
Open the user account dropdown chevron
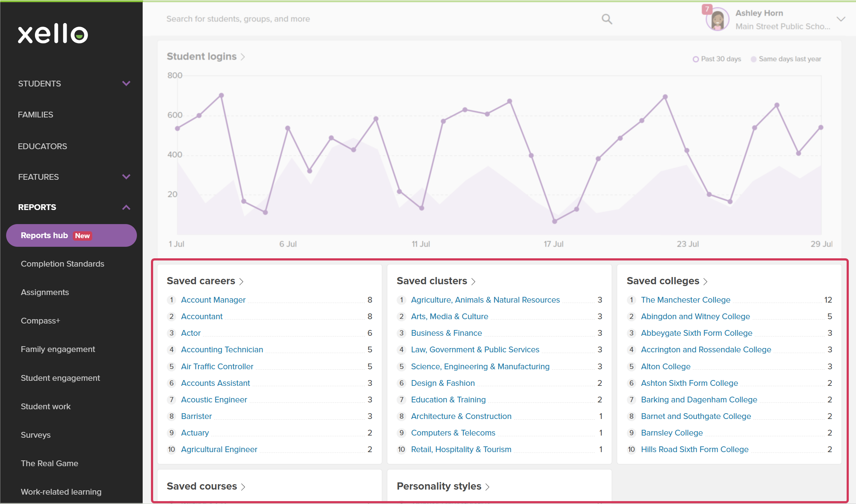tap(841, 19)
